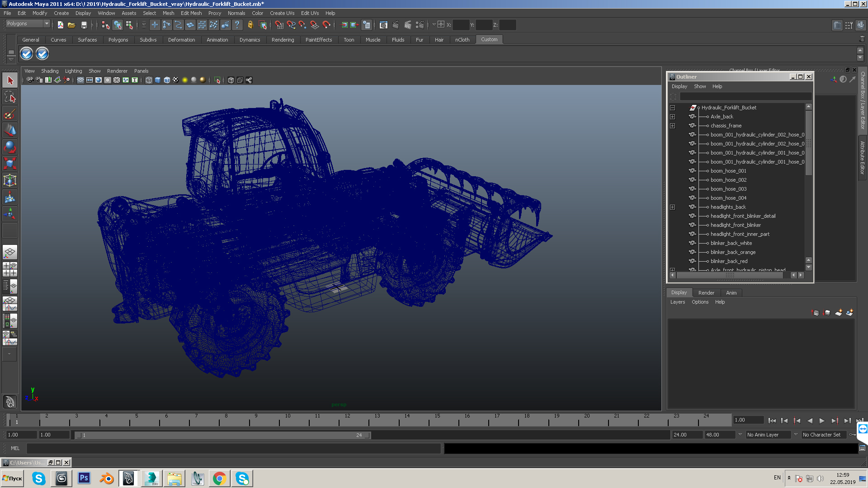
Task: Open the Polygons menu set dropdown
Action: coord(46,23)
